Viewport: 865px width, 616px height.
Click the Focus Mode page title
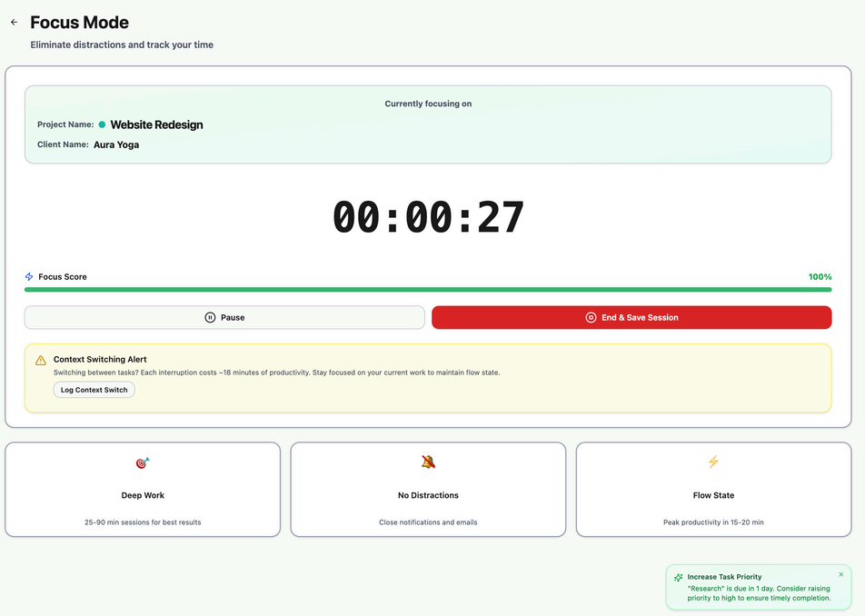click(x=79, y=23)
